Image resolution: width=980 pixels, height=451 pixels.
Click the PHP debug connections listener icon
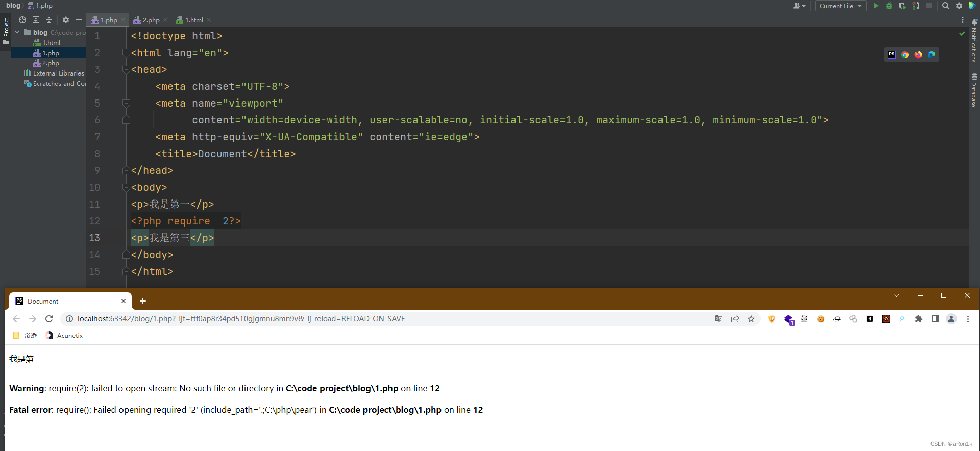(916, 6)
